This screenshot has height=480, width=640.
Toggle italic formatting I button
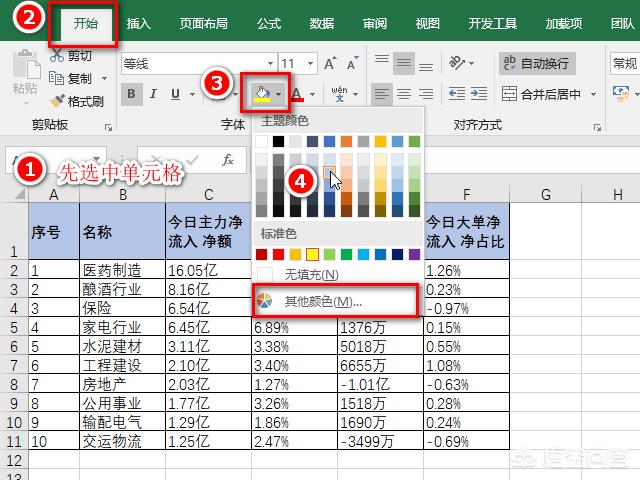(x=153, y=94)
